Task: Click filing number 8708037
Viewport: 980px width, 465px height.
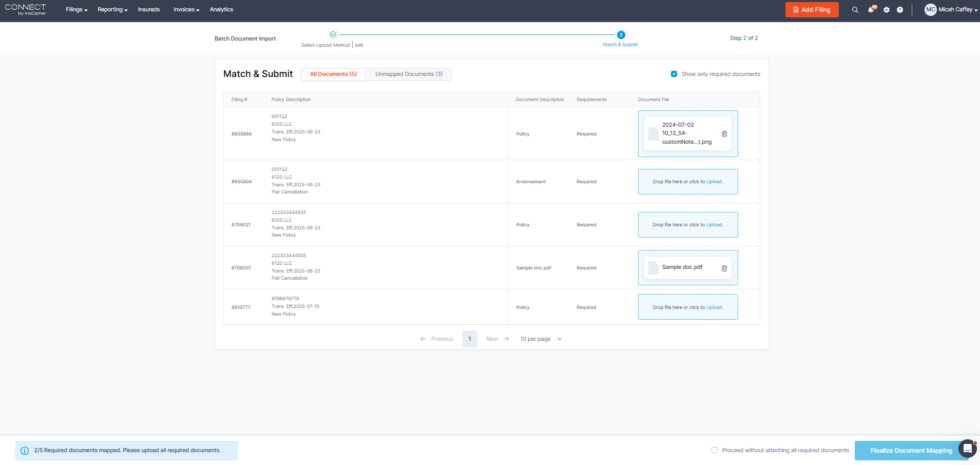Action: [x=241, y=268]
